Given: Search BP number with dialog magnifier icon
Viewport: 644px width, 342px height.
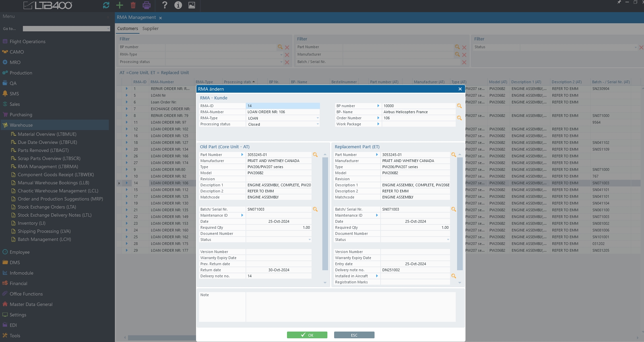Looking at the screenshot, I should [459, 106].
